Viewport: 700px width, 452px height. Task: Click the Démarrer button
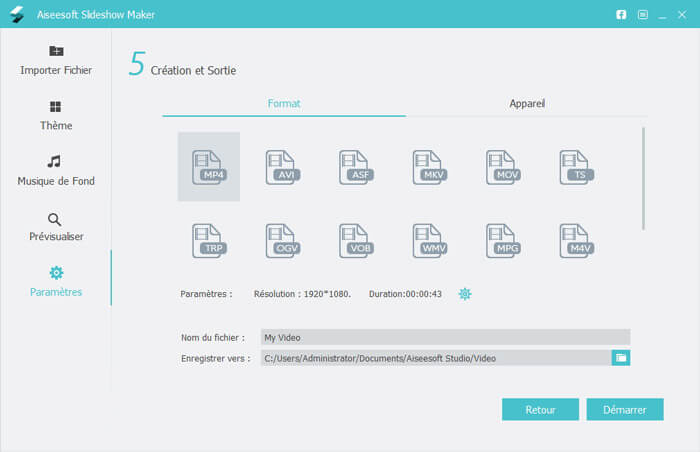coord(625,409)
